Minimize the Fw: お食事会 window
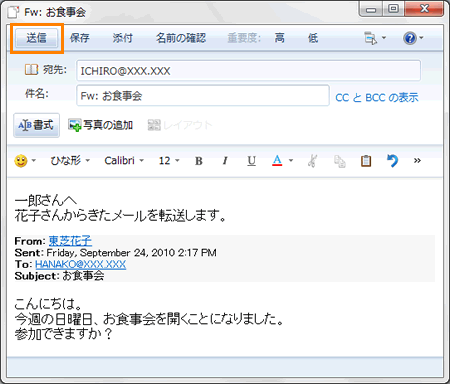Image resolution: width=450 pixels, height=384 pixels. 371,10
